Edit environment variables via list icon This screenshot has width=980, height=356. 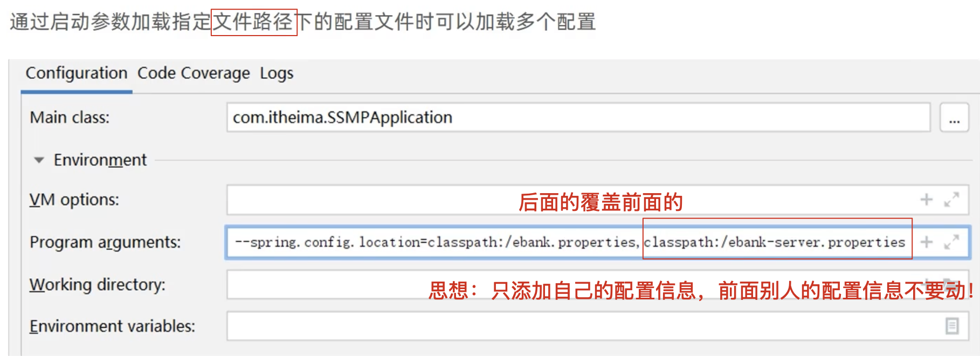coord(952,326)
